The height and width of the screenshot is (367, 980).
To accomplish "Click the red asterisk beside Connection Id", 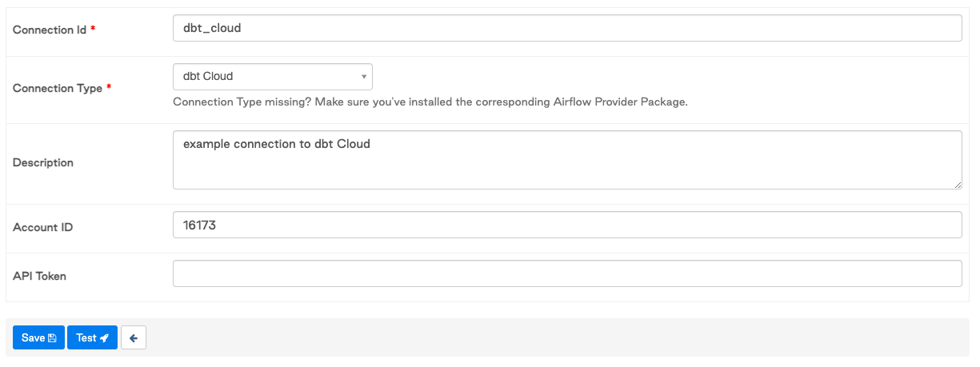I will coord(93,29).
